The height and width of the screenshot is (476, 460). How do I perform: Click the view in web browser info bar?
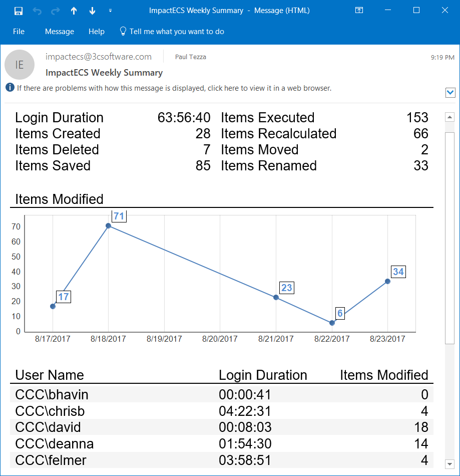(174, 88)
